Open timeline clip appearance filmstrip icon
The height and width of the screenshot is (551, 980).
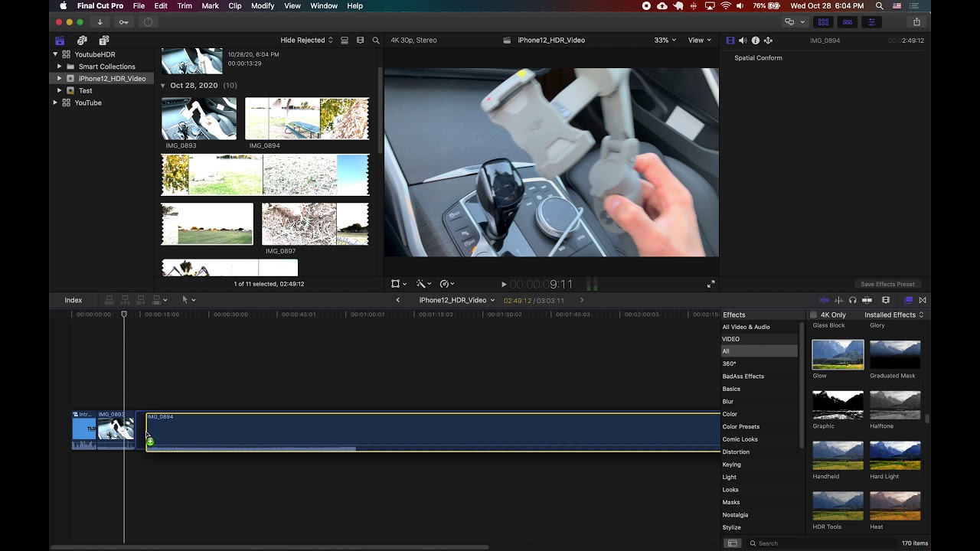tap(886, 300)
